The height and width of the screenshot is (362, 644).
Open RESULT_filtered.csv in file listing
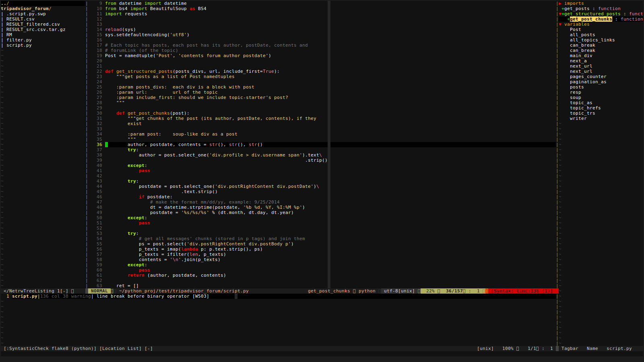pyautogui.click(x=33, y=24)
